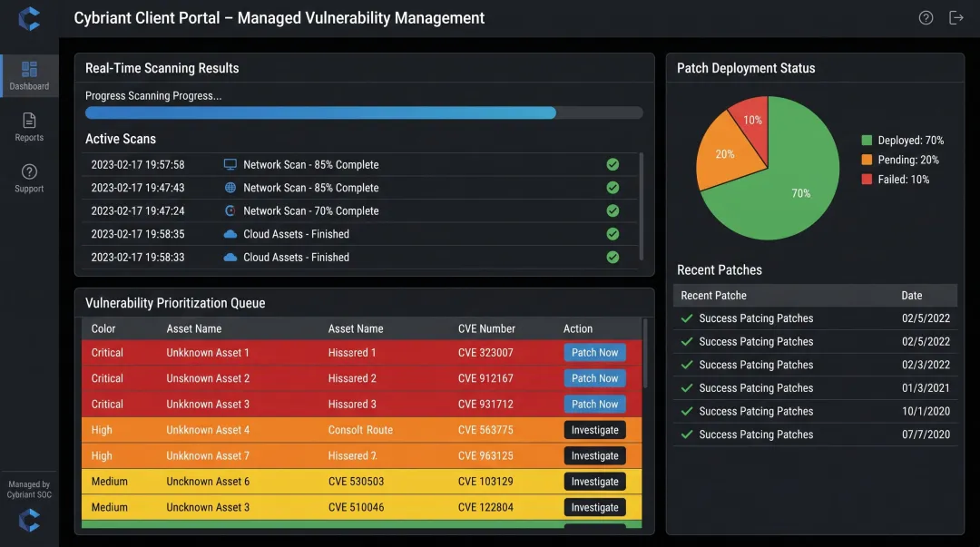Select the Unsknown Asset 2 cell
This screenshot has height=547, width=980.
pyautogui.click(x=208, y=378)
